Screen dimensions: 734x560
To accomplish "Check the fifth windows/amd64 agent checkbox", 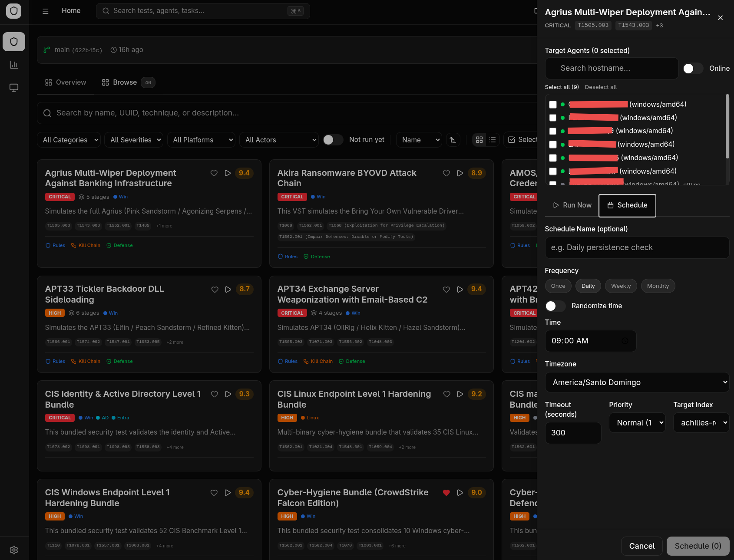I will click(x=553, y=158).
